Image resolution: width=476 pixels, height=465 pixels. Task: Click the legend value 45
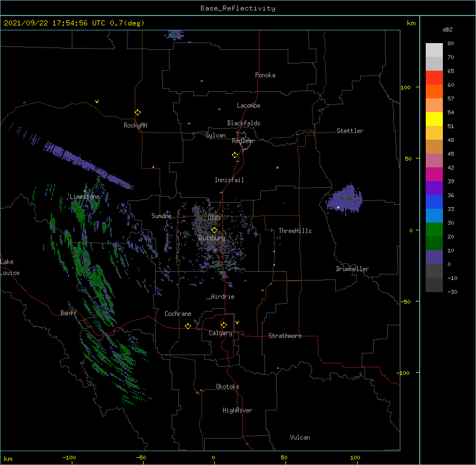point(451,154)
